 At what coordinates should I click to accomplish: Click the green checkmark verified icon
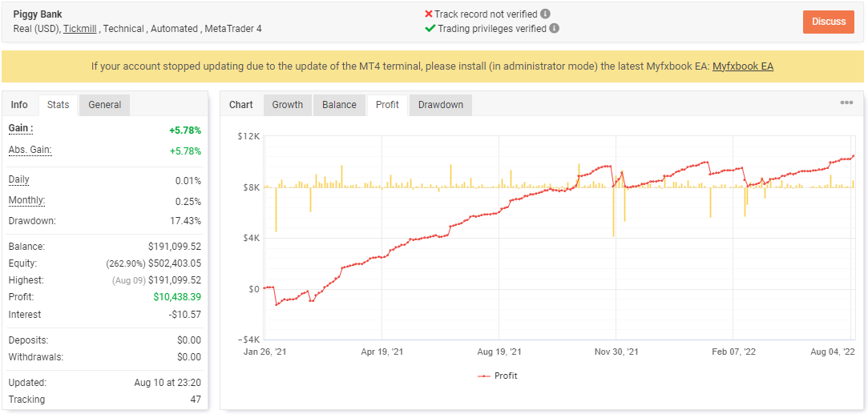tap(430, 28)
